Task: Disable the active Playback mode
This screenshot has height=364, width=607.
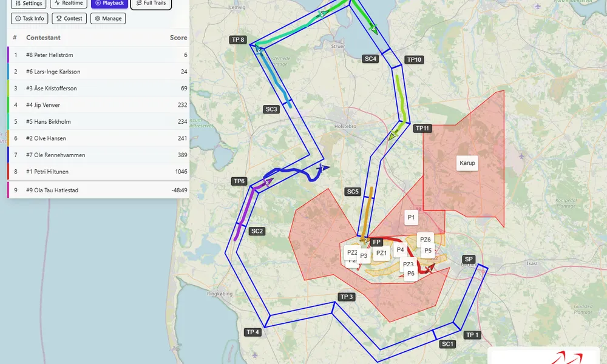Action: click(x=109, y=3)
